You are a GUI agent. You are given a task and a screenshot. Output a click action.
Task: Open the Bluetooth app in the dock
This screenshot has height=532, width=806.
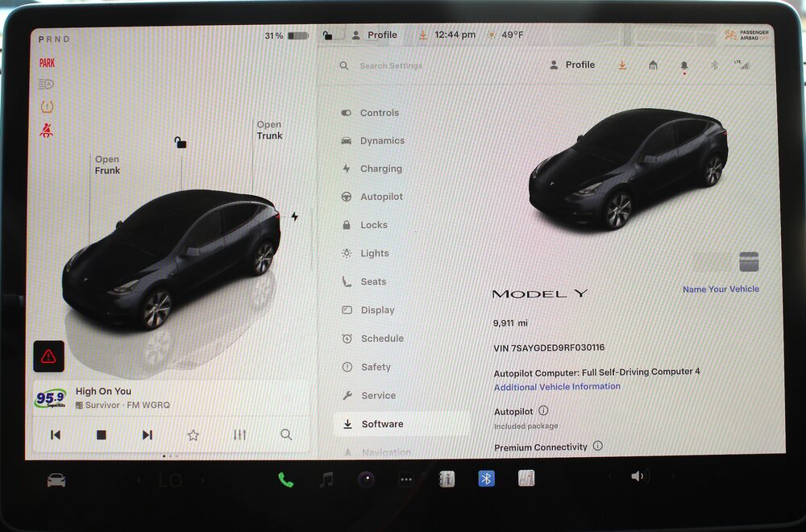pyautogui.click(x=486, y=479)
